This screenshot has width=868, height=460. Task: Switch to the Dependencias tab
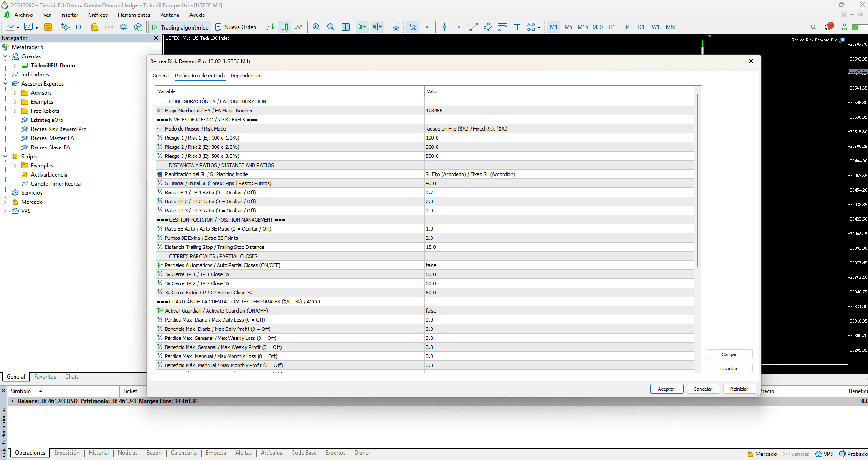(x=246, y=76)
